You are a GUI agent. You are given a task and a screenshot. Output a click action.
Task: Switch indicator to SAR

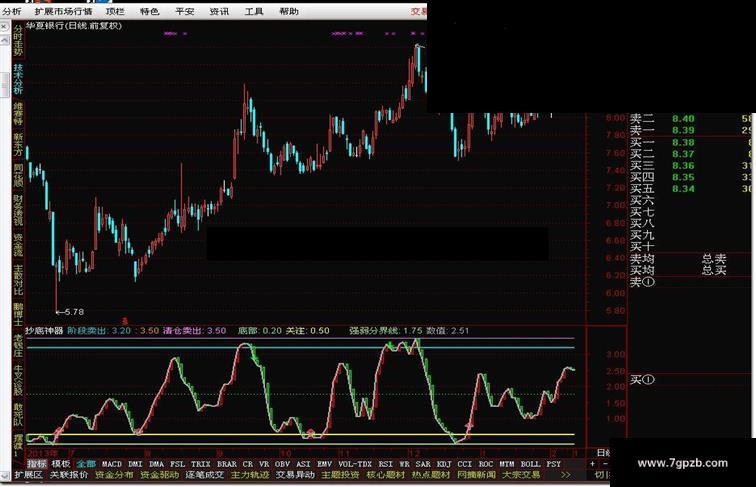click(423, 464)
